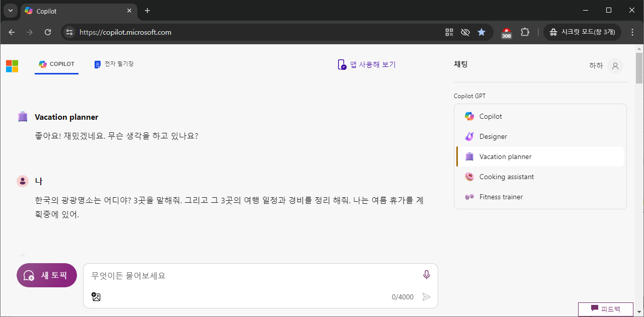Click the user avatar icon beside 나

tap(23, 181)
